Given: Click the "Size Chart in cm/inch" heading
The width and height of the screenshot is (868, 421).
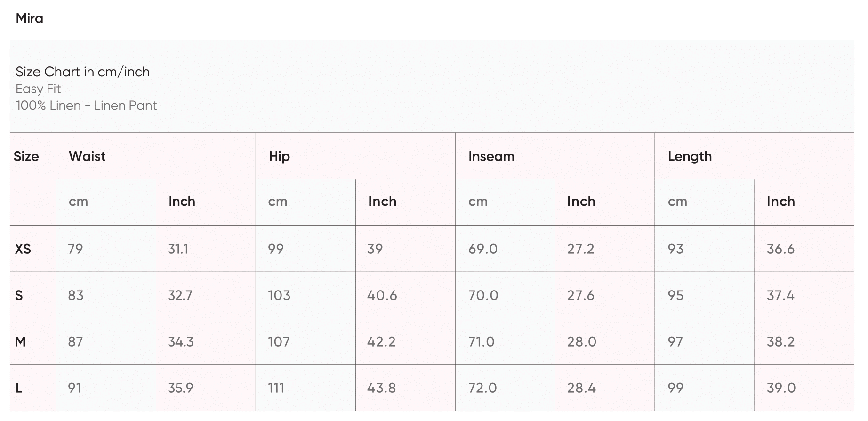Looking at the screenshot, I should point(82,72).
